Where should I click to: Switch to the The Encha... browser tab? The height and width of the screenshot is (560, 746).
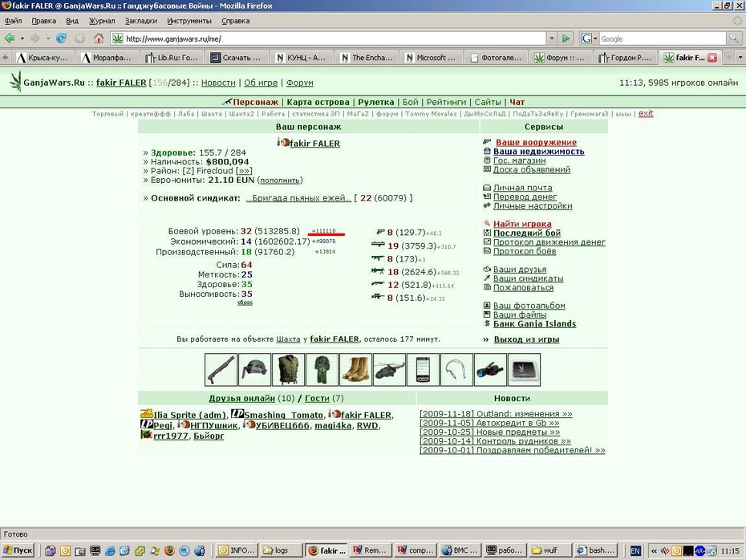click(x=367, y=58)
